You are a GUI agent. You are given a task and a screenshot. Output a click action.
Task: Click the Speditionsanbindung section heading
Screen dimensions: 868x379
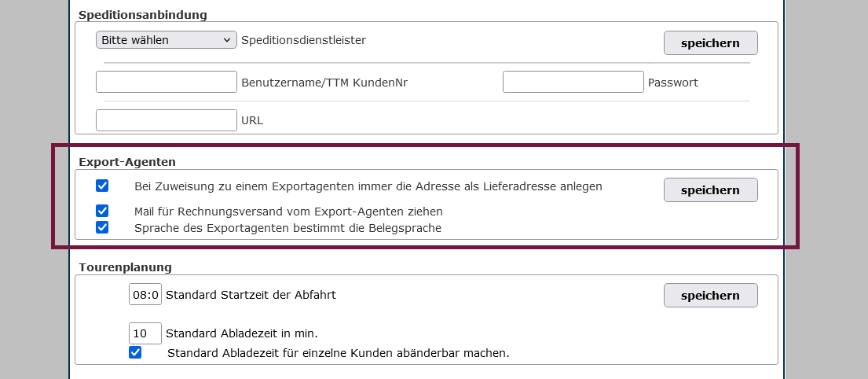pos(143,15)
